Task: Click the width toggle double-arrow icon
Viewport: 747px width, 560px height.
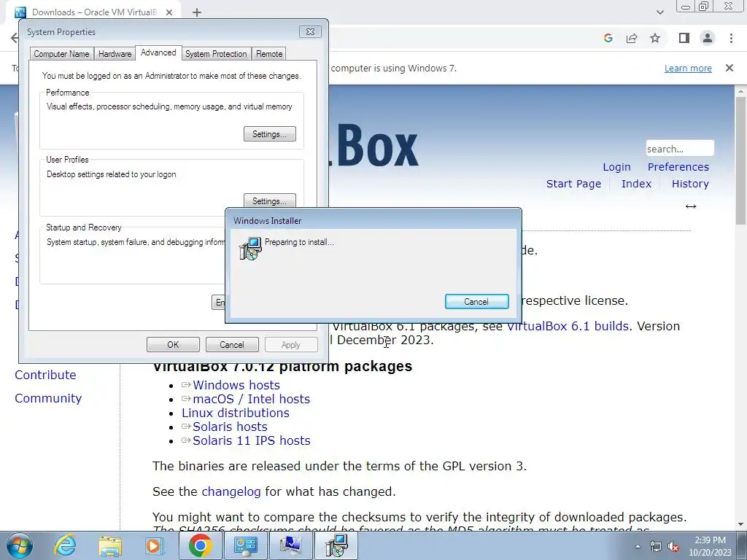Action: pos(691,206)
